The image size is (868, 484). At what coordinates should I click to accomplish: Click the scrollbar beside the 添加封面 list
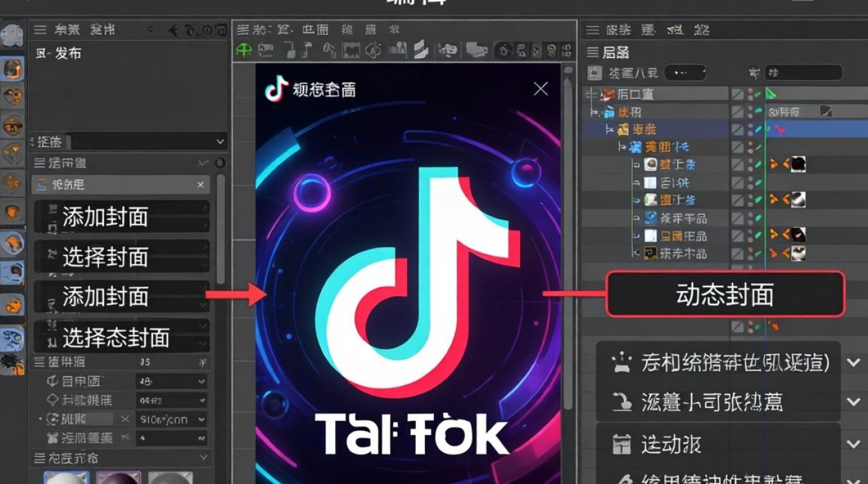coord(221,229)
